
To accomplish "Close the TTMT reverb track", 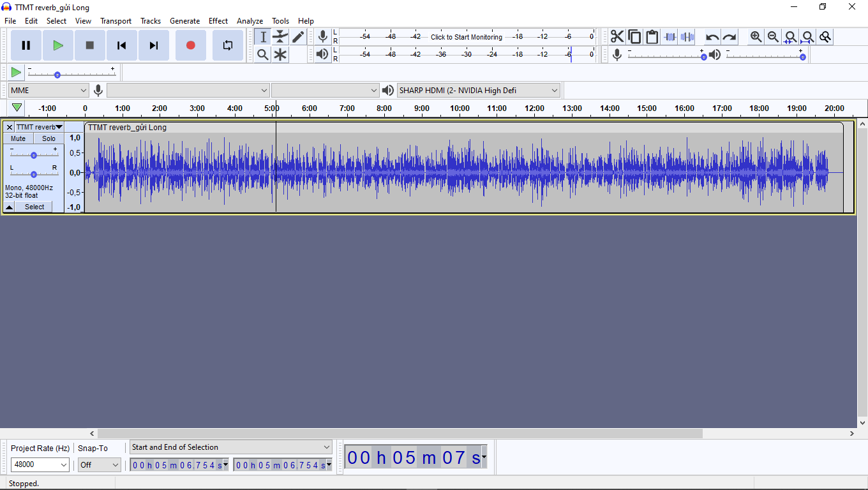I will [x=9, y=127].
